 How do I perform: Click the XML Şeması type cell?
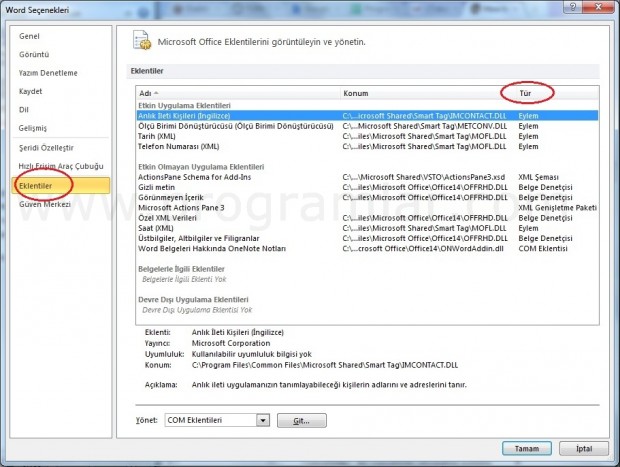point(538,177)
